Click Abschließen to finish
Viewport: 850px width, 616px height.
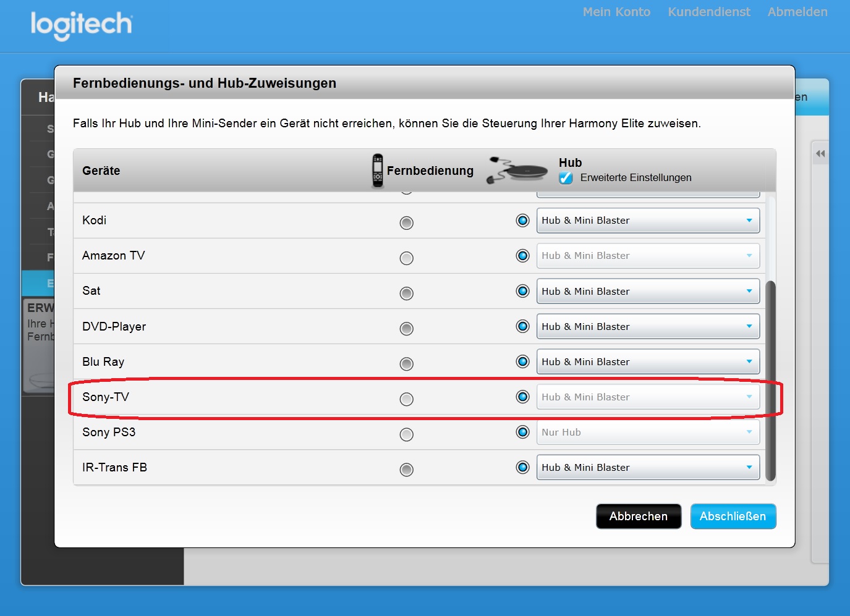pyautogui.click(x=733, y=517)
